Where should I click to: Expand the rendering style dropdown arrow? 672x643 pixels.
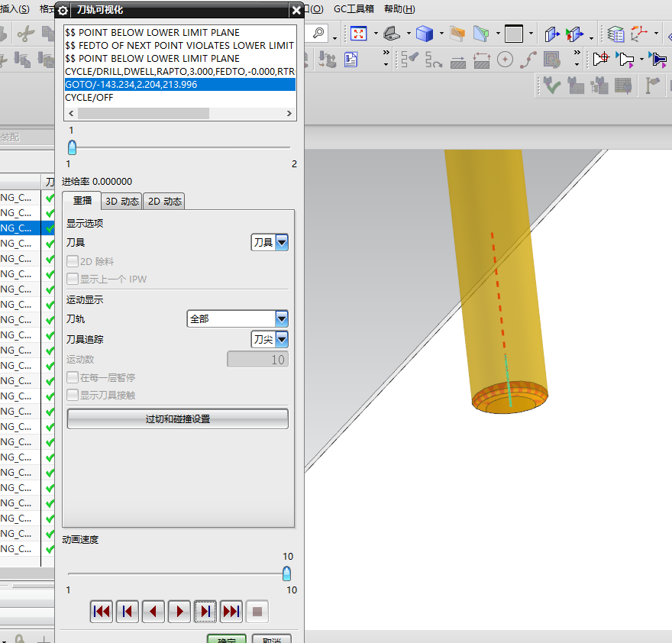pos(441,34)
